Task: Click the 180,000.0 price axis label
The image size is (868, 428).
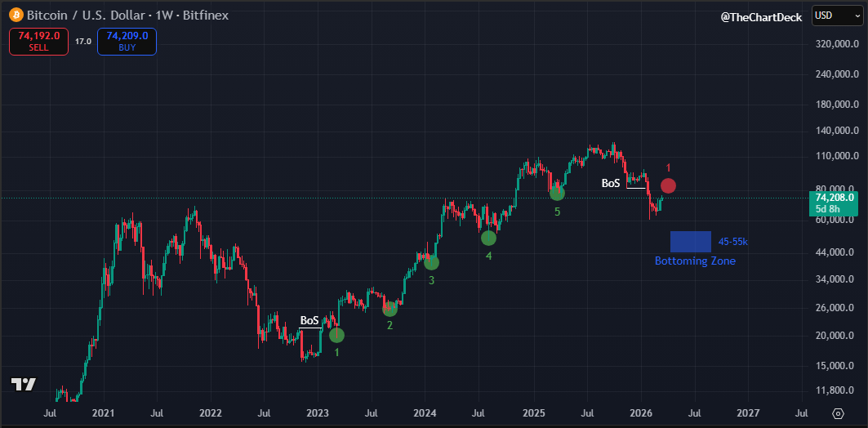Action: [835, 104]
